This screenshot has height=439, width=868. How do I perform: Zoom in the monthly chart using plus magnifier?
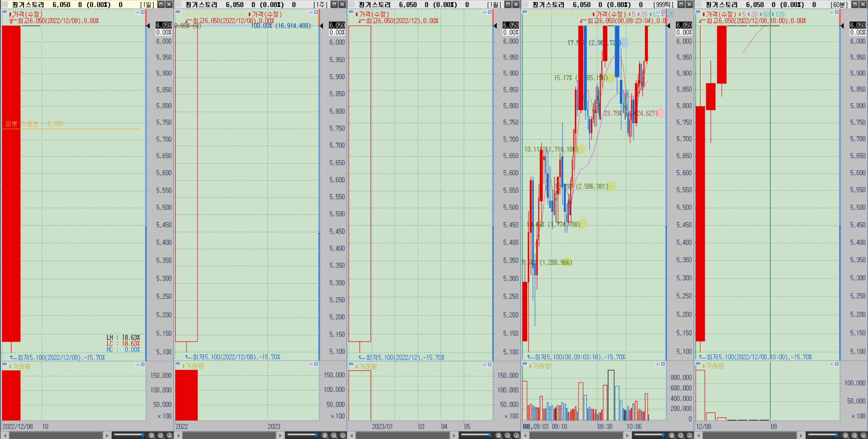coord(507,435)
